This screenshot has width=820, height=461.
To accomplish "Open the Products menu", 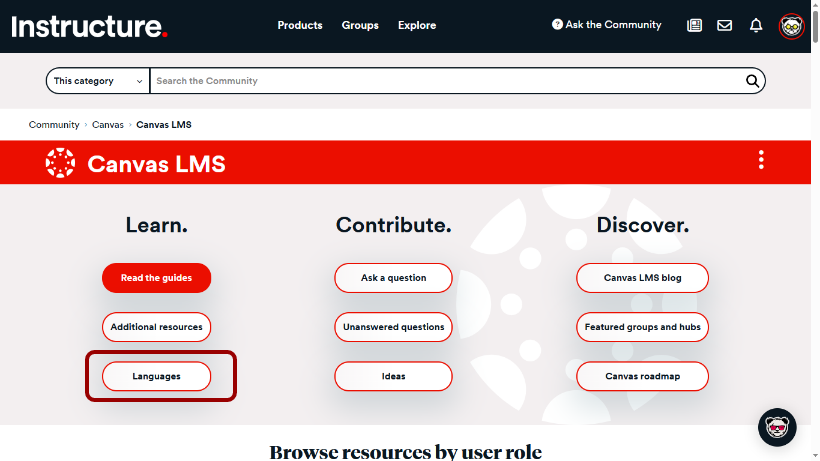I will pyautogui.click(x=300, y=25).
